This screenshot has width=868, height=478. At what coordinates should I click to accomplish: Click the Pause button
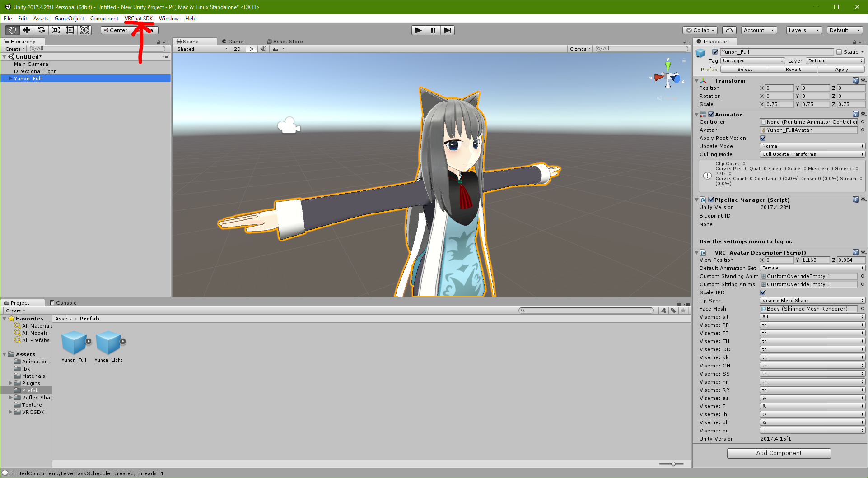point(433,30)
